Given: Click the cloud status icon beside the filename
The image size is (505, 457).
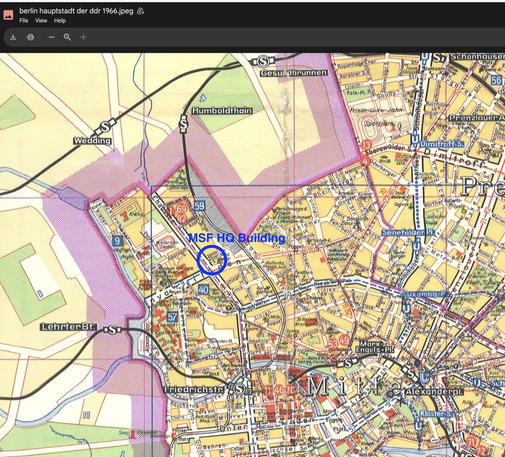Looking at the screenshot, I should (141, 11).
